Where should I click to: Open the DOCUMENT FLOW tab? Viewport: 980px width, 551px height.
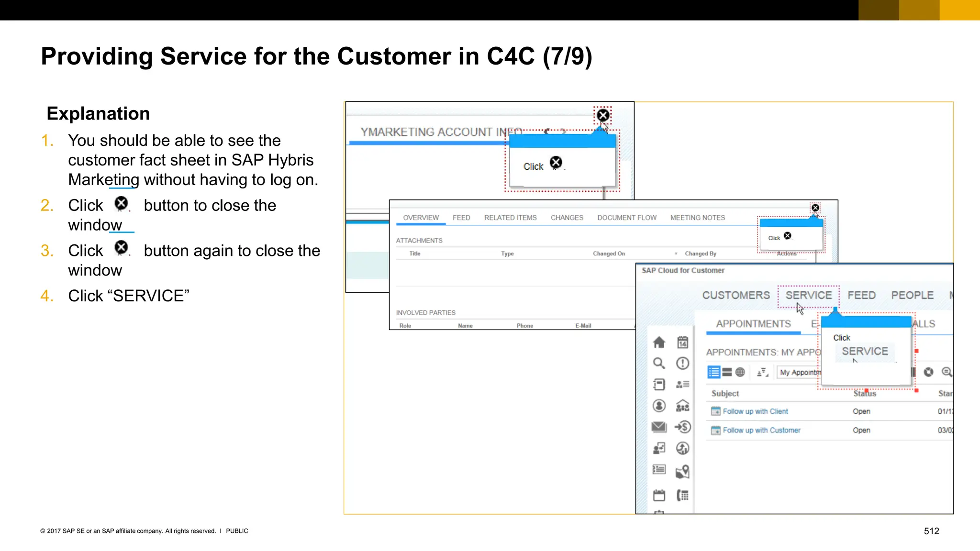pyautogui.click(x=627, y=218)
